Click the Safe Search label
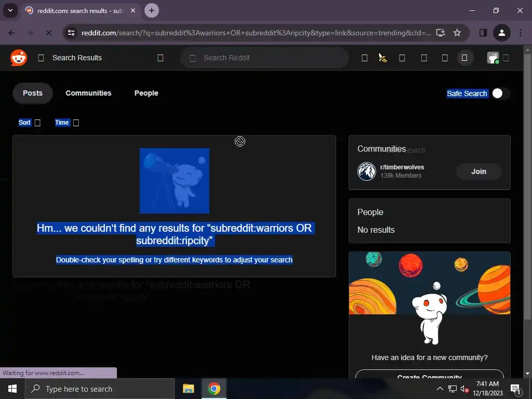Viewport: 532px width, 399px height. point(467,94)
